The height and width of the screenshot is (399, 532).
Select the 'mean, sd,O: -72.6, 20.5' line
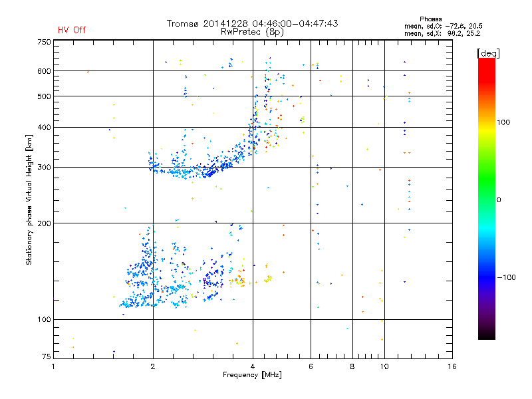pyautogui.click(x=443, y=26)
